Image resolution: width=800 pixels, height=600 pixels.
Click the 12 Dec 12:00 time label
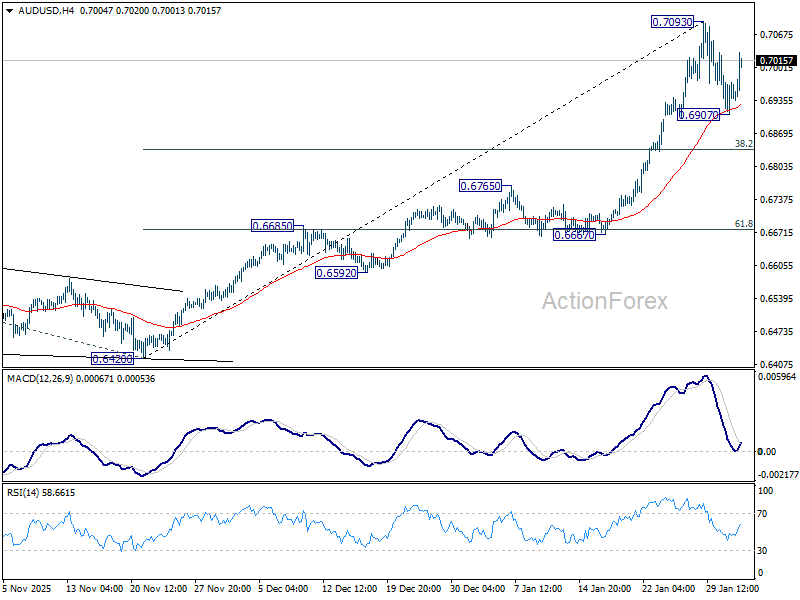[x=349, y=588]
